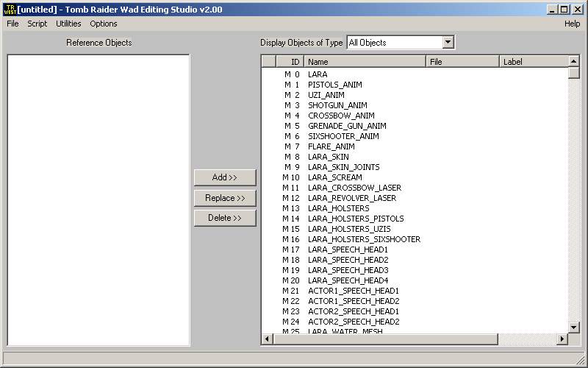Select the LARA_SKIN row

tap(415, 157)
